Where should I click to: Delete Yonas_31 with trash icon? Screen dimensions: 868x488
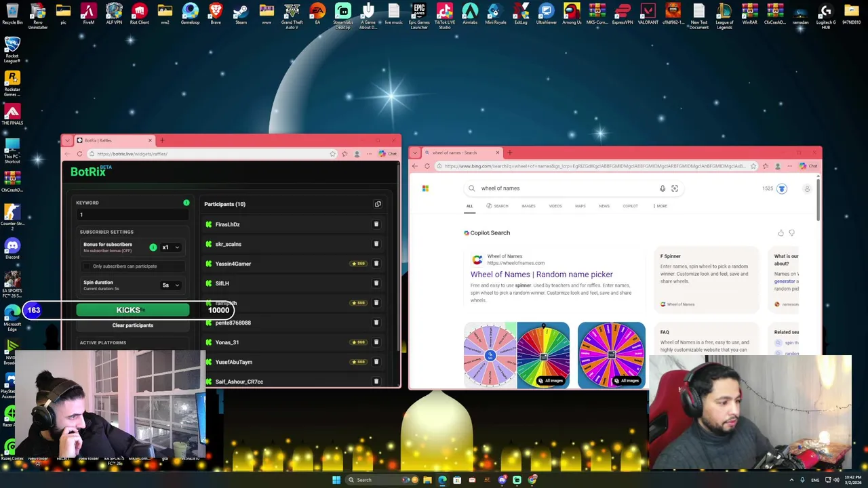pyautogui.click(x=376, y=342)
